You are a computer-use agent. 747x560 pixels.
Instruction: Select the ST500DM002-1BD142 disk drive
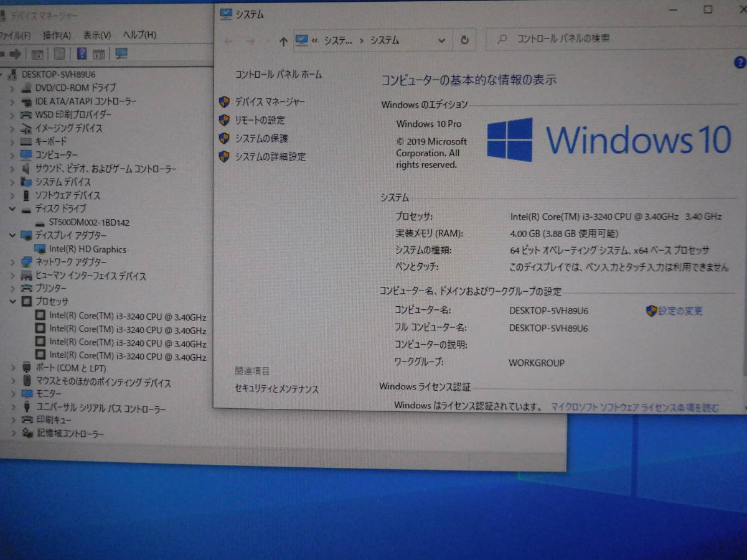[x=89, y=222]
